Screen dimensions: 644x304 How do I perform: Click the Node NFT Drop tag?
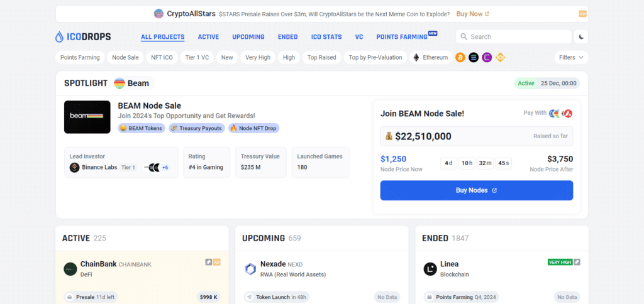pyautogui.click(x=254, y=128)
